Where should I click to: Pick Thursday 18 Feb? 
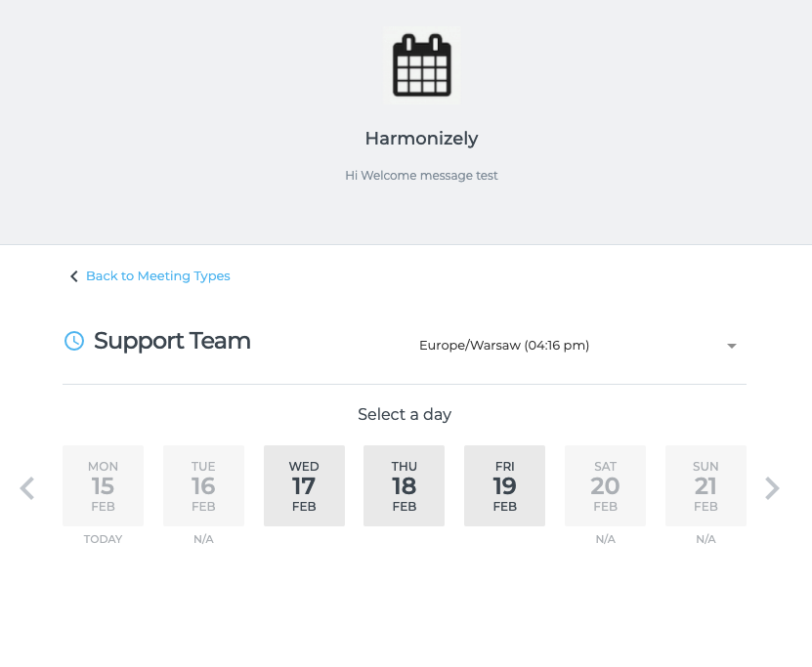pyautogui.click(x=404, y=486)
